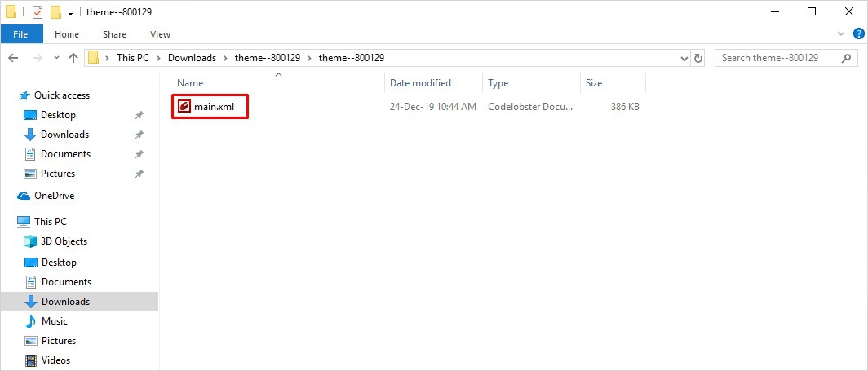Click the New Folder icon in the title bar

coord(55,12)
